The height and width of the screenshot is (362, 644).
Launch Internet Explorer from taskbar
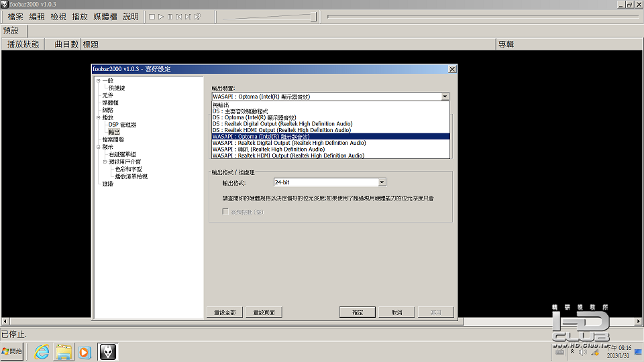pos(42,352)
